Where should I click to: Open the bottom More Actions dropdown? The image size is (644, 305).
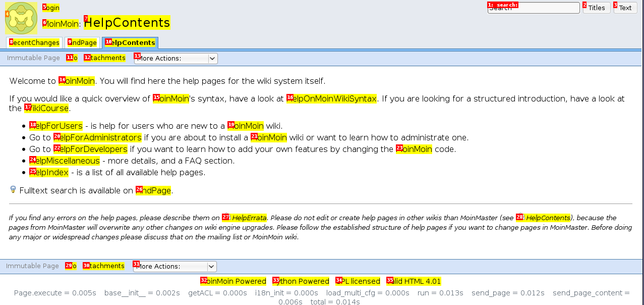point(175,267)
